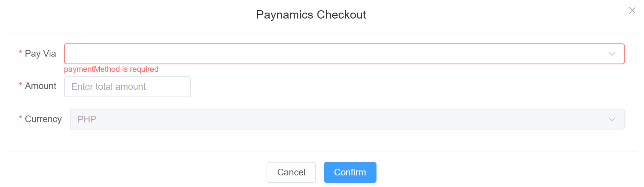The height and width of the screenshot is (187, 644).
Task: Confirm the checkout payment
Action: [350, 172]
